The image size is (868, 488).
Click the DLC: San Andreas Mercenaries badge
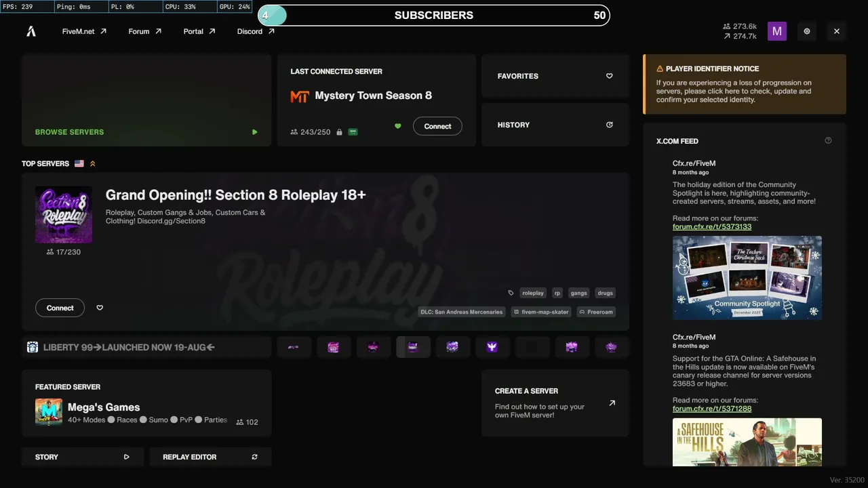(x=461, y=312)
